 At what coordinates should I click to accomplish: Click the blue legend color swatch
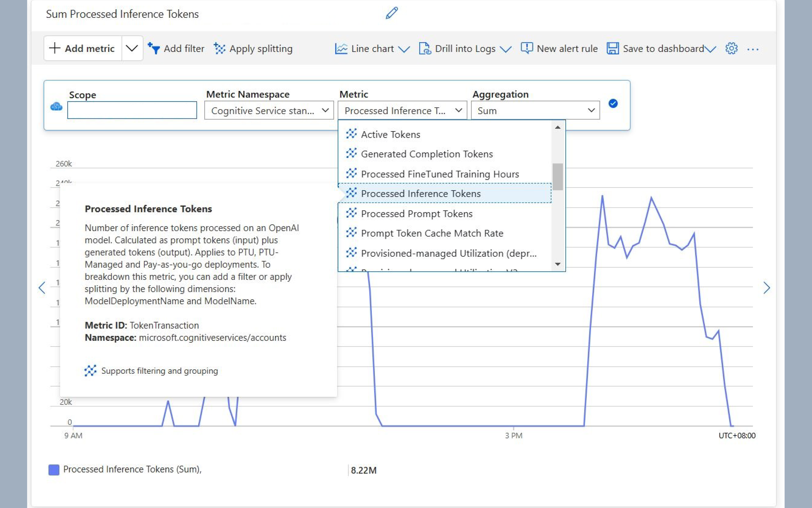point(54,470)
